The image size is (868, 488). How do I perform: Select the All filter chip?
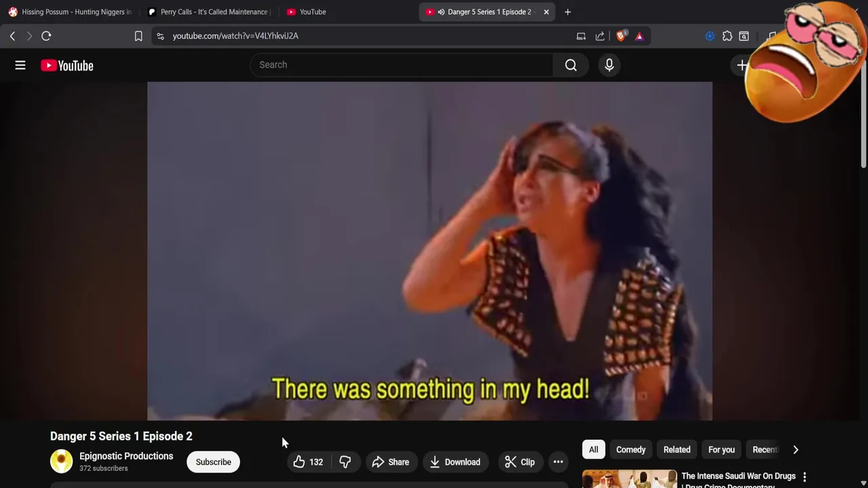(x=593, y=449)
